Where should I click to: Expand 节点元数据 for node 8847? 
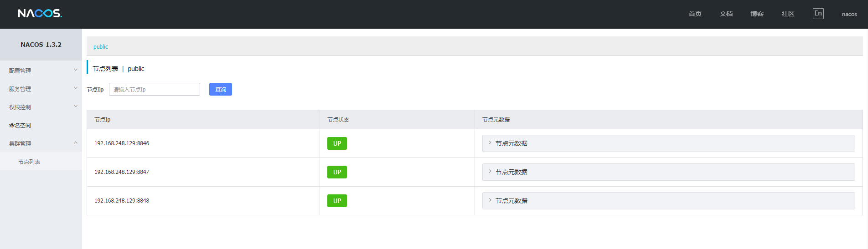pos(668,172)
